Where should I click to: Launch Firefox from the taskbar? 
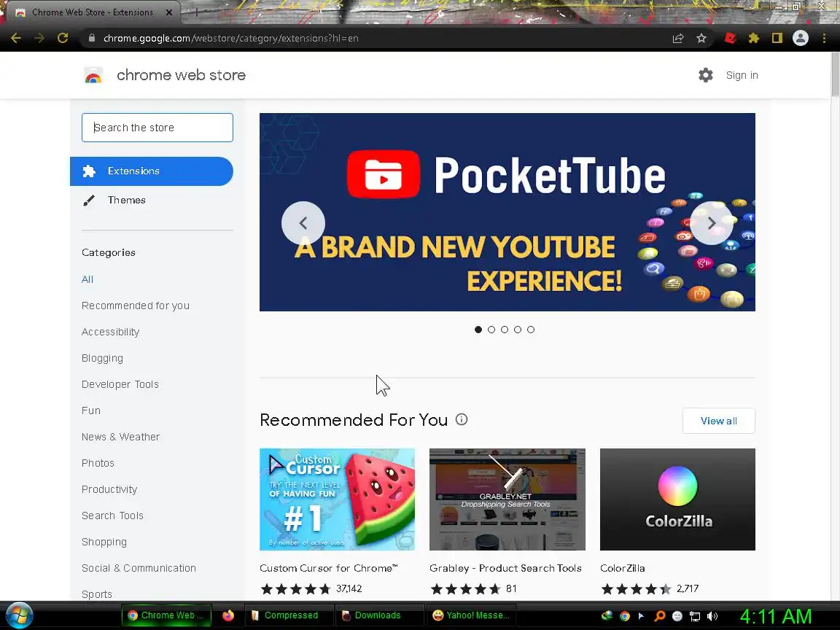[228, 615]
